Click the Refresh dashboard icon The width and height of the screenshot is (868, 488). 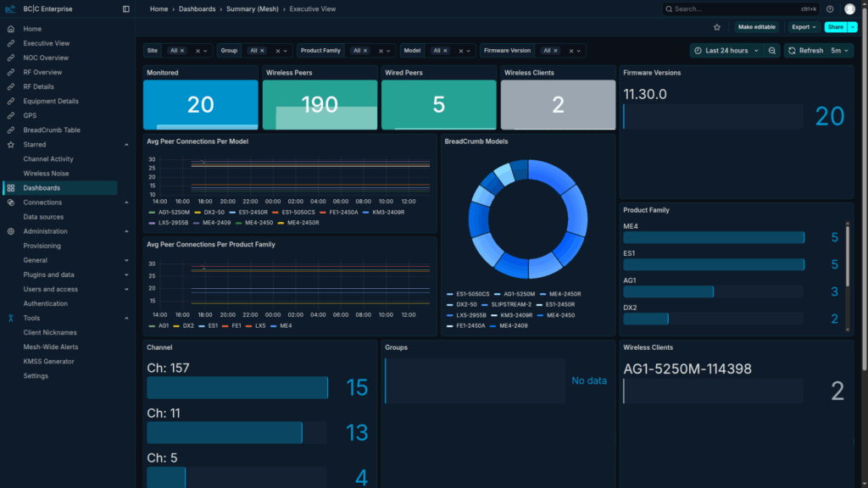tap(791, 50)
